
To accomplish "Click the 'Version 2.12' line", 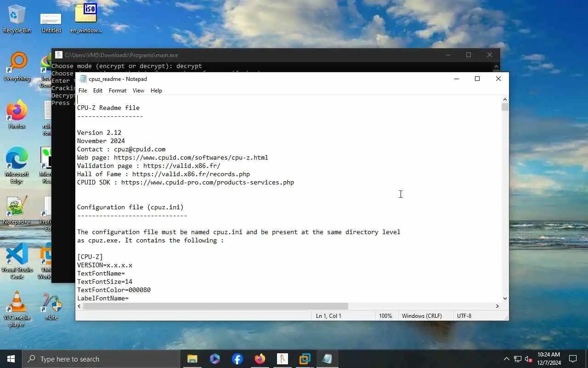I will (x=99, y=132).
